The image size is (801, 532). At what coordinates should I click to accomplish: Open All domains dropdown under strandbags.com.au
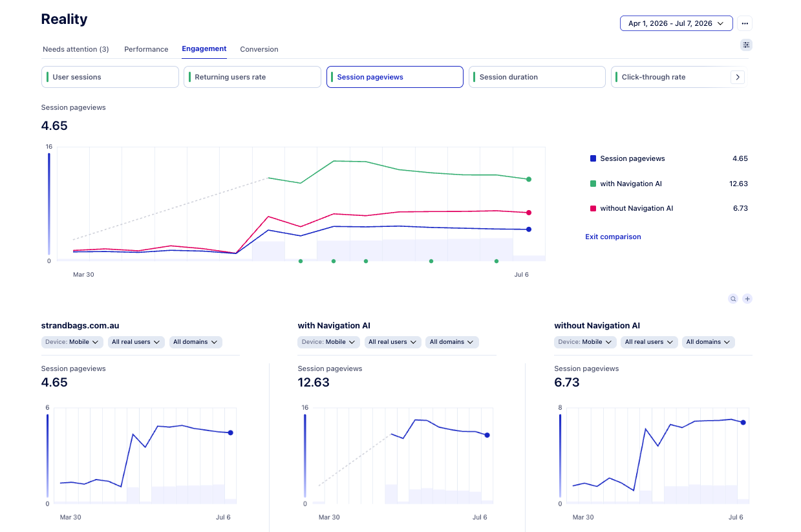click(x=196, y=342)
